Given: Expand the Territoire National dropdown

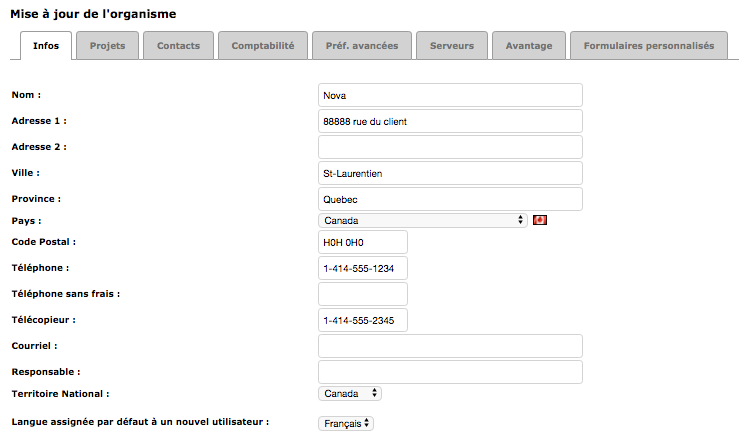Looking at the screenshot, I should point(349,394).
